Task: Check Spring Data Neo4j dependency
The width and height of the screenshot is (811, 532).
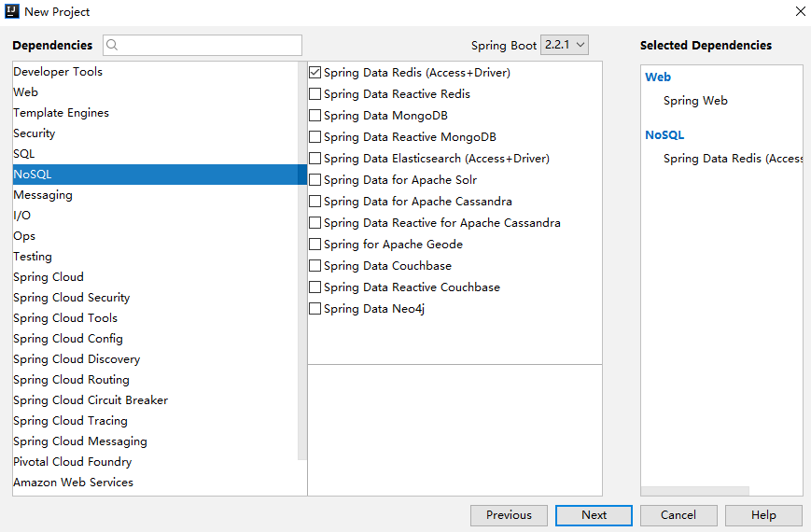Action: [x=315, y=309]
